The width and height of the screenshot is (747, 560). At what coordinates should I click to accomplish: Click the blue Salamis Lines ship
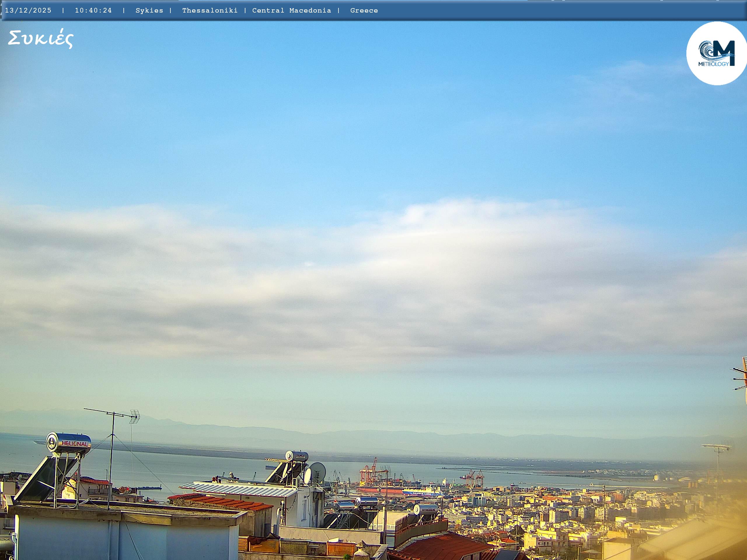[422, 493]
